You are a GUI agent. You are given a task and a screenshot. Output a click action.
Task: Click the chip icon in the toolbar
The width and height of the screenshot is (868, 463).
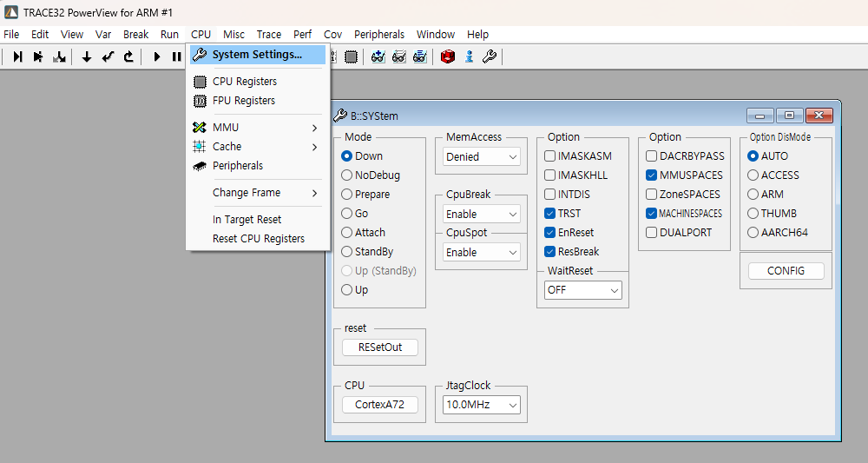click(351, 56)
